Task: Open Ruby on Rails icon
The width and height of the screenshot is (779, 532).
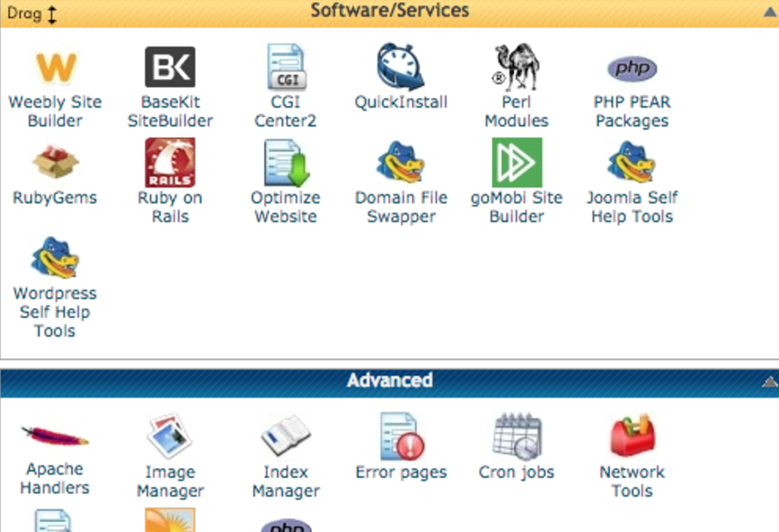Action: [x=170, y=163]
